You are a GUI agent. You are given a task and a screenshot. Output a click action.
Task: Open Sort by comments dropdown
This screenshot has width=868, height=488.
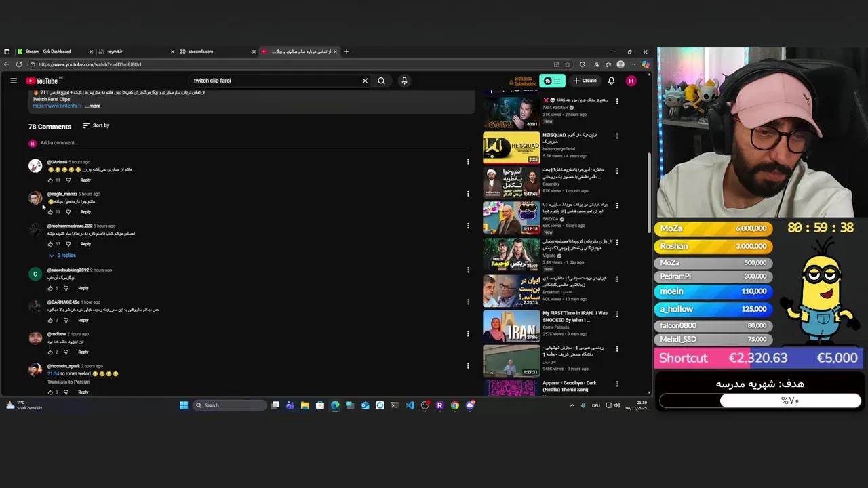96,125
